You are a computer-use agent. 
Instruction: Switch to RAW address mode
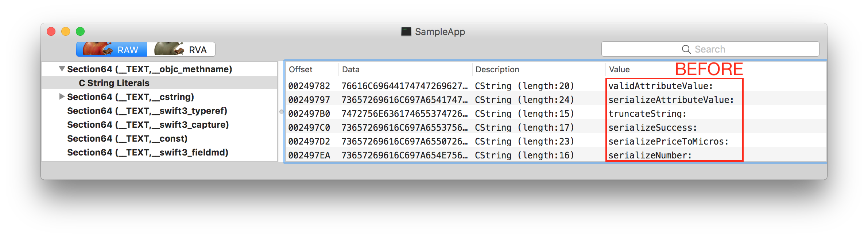(112, 49)
